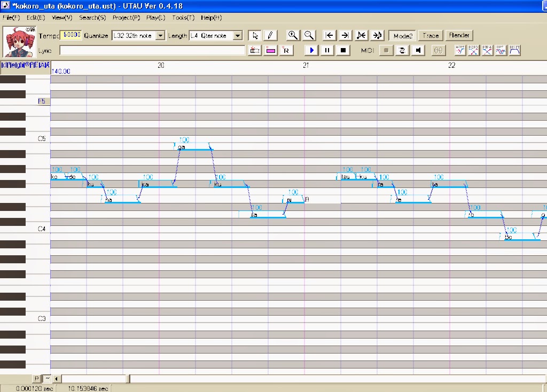Click the pink color bar toolbar icon
Viewport: 547px width, 392px height.
point(271,50)
